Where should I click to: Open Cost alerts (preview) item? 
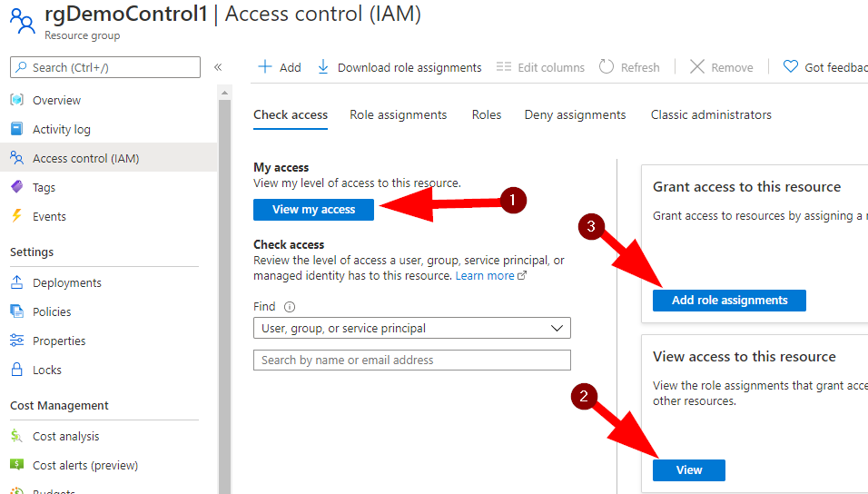click(x=85, y=465)
